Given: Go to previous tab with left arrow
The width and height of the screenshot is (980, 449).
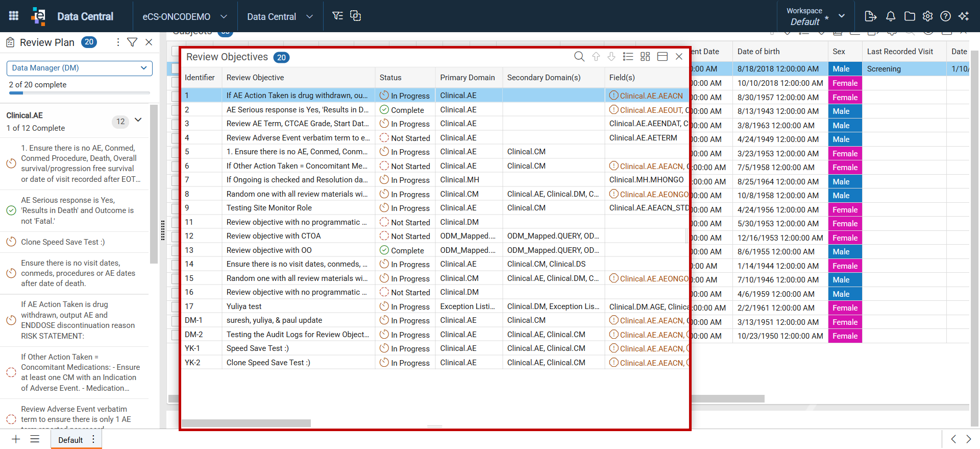Looking at the screenshot, I should coord(953,439).
